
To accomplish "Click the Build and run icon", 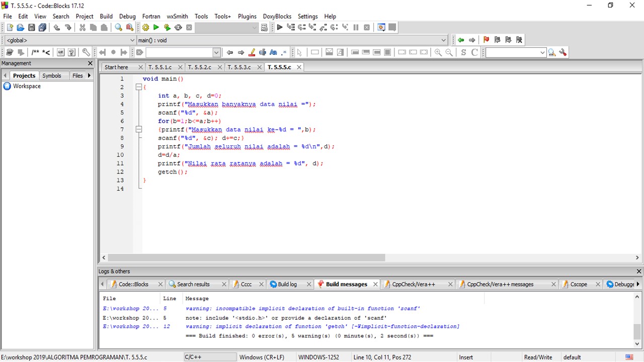I will pos(167,28).
